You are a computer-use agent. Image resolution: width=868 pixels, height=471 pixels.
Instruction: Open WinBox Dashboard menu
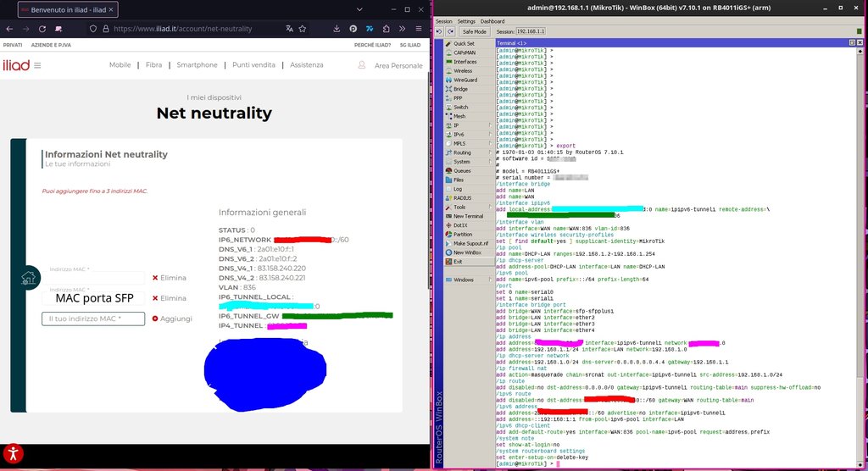pos(492,21)
